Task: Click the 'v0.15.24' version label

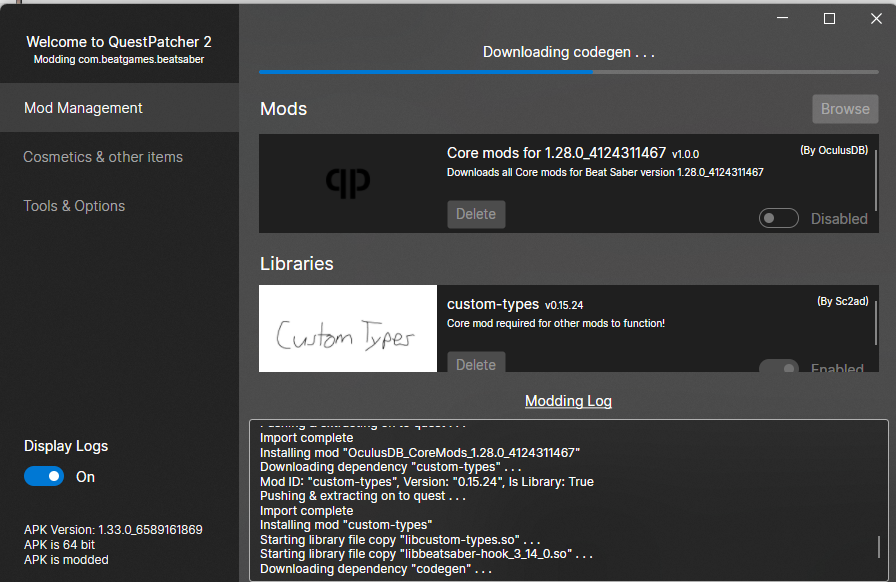Action: [x=564, y=305]
